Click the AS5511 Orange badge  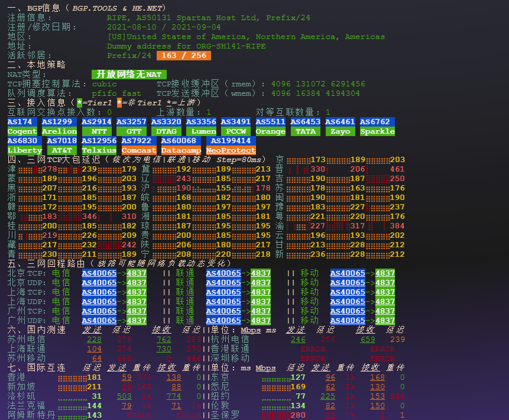click(271, 127)
